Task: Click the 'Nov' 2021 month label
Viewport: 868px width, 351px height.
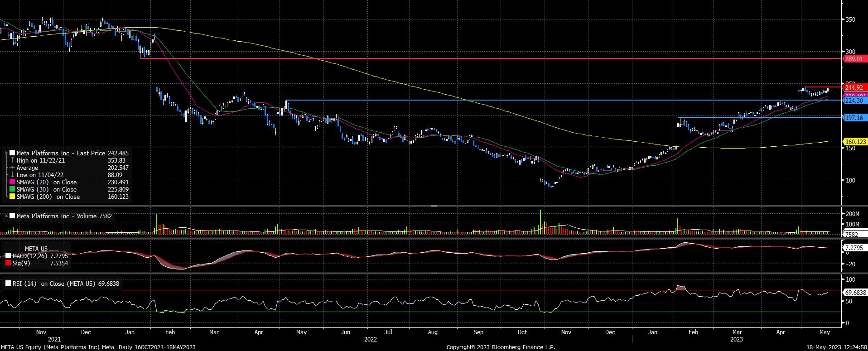Action: 42,332
